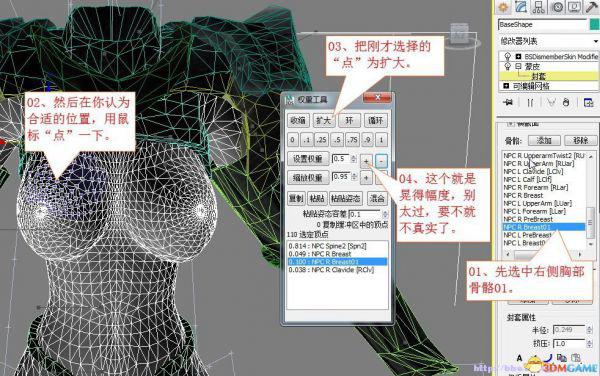
Task: Expand the BSDismemberSkin Modifier entry
Action: [x=518, y=57]
